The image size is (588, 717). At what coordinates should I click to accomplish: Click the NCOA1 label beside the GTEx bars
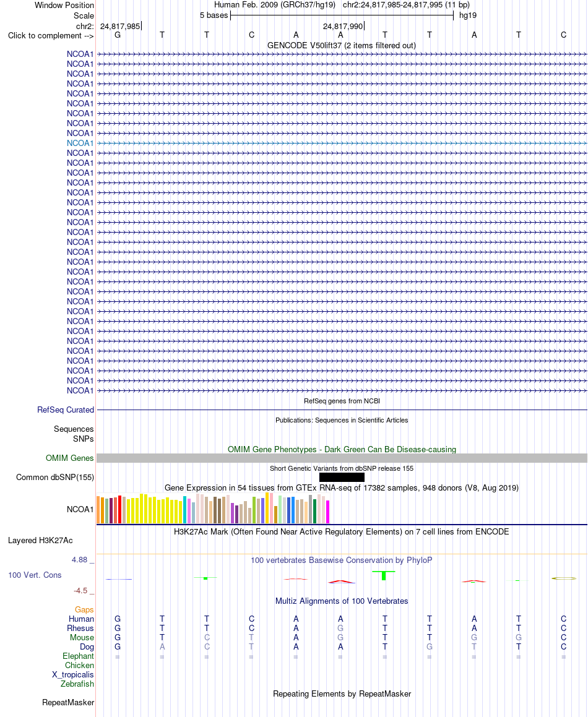(80, 509)
